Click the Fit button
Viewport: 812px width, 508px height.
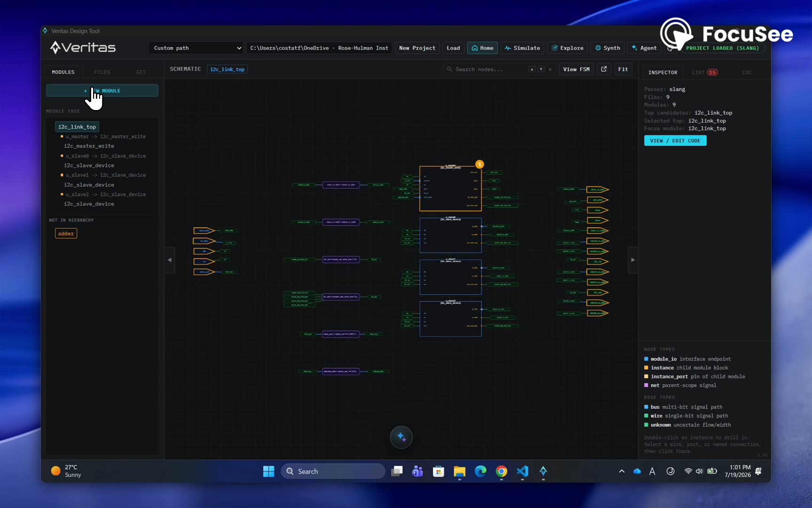[623, 69]
